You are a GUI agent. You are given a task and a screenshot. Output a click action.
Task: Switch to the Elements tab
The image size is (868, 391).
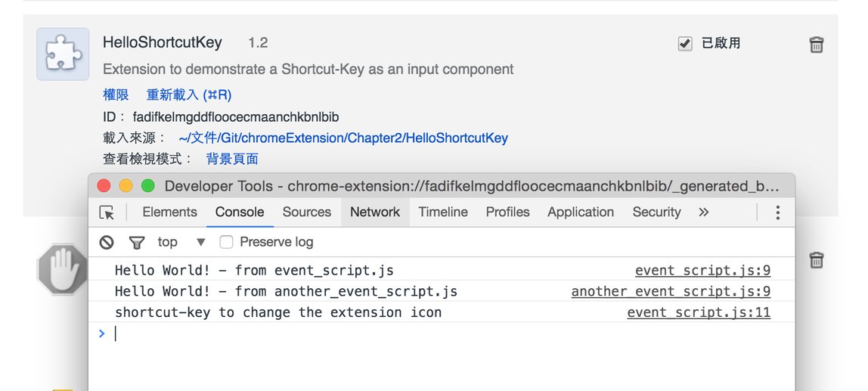(169, 212)
